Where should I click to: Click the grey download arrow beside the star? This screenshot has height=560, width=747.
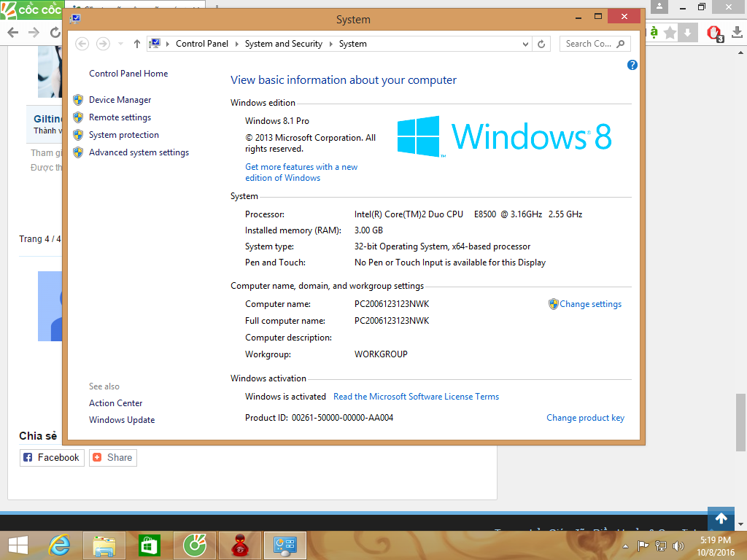(687, 32)
